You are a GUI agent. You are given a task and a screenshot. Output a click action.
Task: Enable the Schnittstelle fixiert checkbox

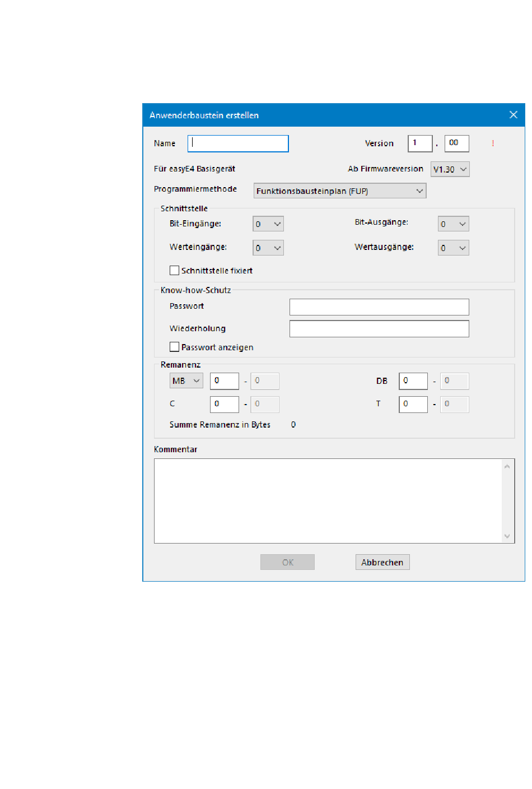[x=175, y=271]
